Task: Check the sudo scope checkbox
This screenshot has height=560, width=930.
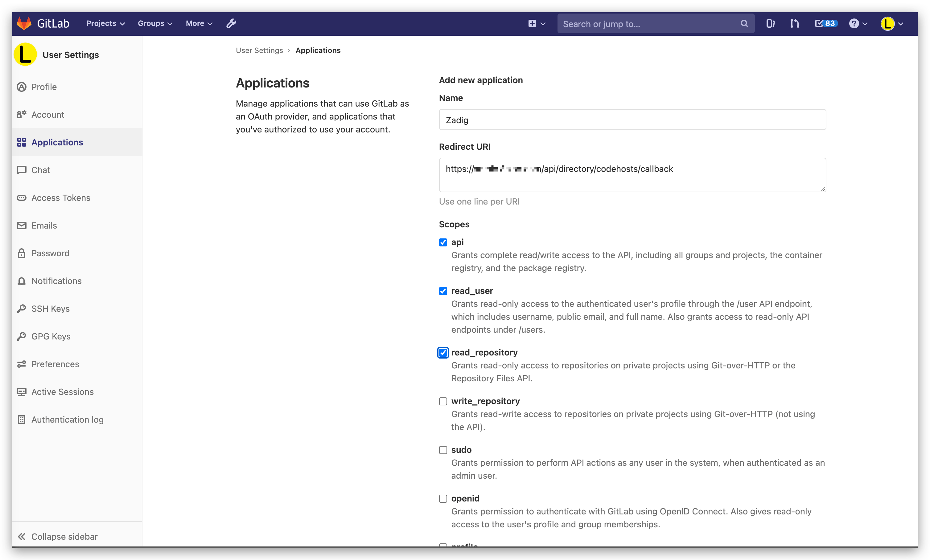Action: point(443,450)
